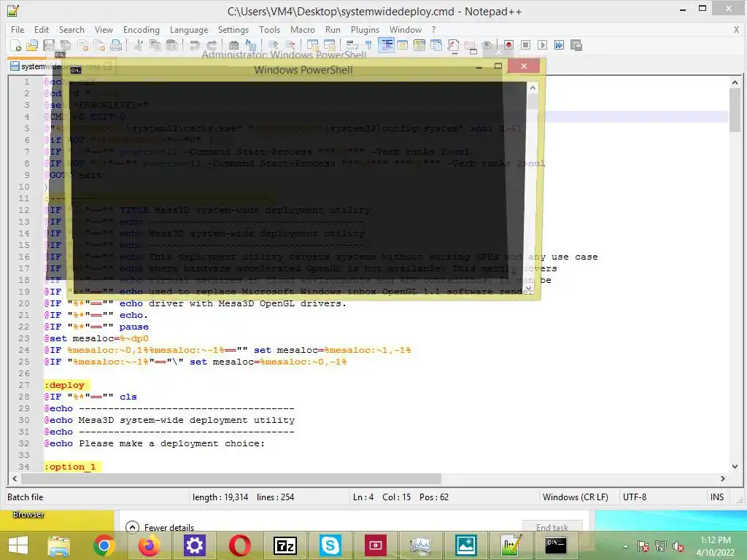
Task: Click the Copy toolbar icon
Action: click(155, 45)
